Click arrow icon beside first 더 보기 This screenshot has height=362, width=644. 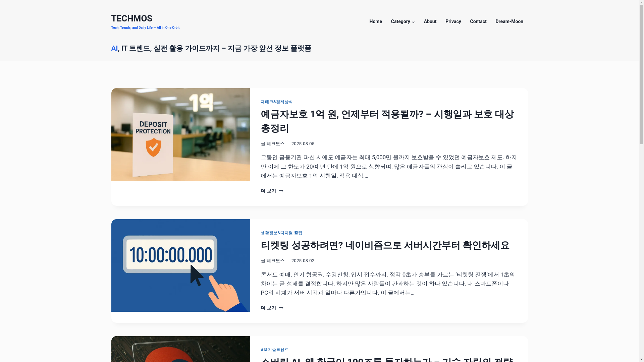point(281,191)
